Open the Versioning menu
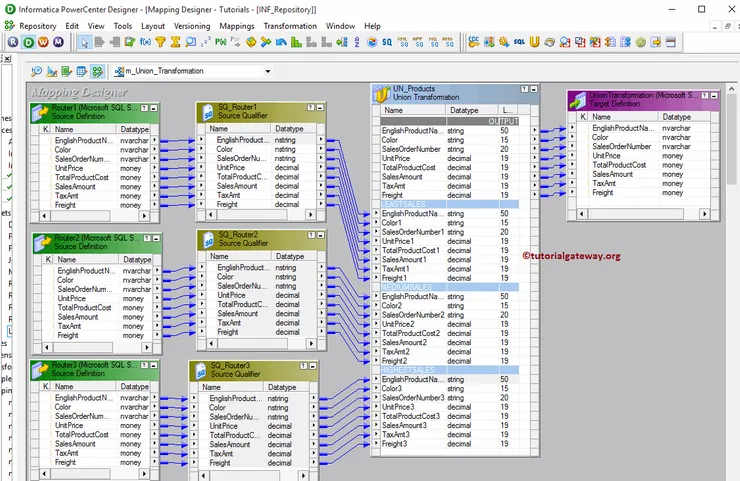 tap(192, 26)
